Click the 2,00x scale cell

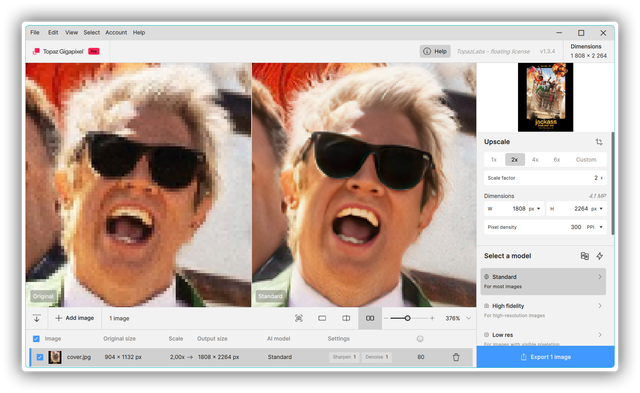(x=177, y=357)
